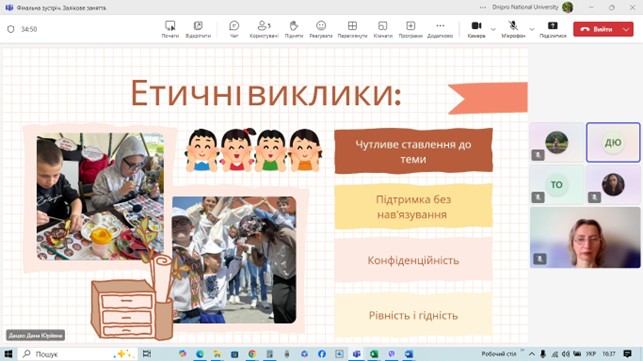Click the Конфіденційність box on slide

413,260
